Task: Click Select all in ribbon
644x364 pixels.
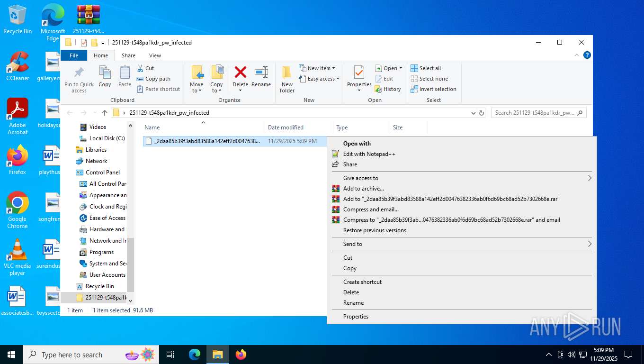Action: 426,68
